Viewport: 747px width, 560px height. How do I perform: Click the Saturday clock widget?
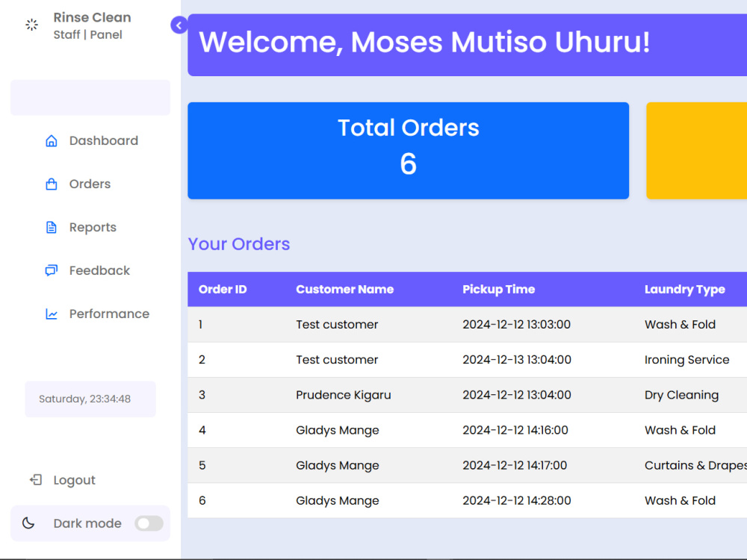(90, 399)
